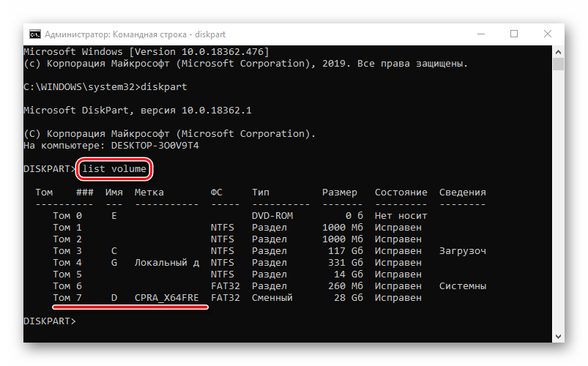Click the CPRA_X64FRE label in Том 7 row
The image size is (588, 366).
pos(167,298)
